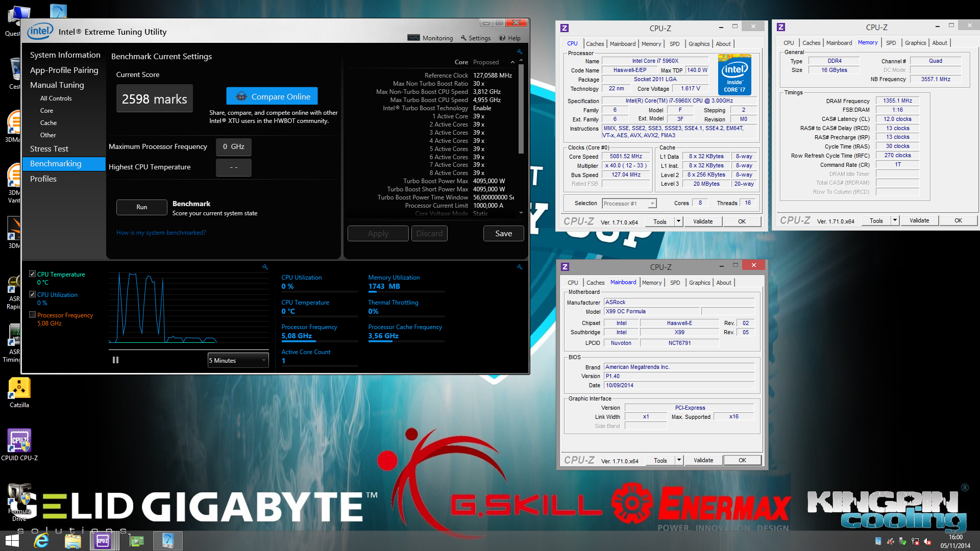
Task: Open Tools dropdown arrow in CPU-Z Mainboard window
Action: pos(679,460)
